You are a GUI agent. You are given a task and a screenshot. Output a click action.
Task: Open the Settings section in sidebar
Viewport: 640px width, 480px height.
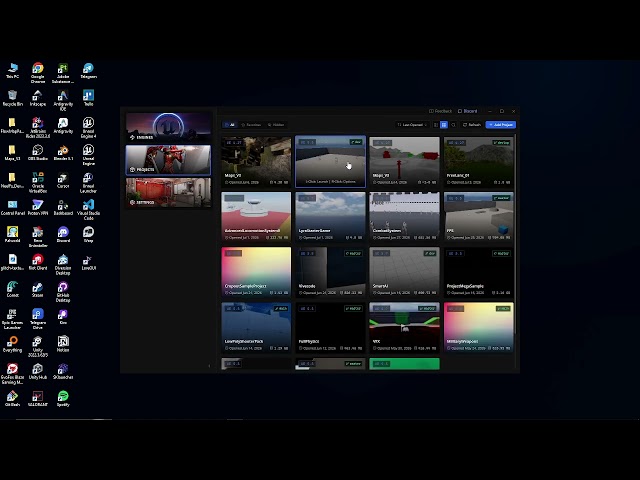pos(168,193)
